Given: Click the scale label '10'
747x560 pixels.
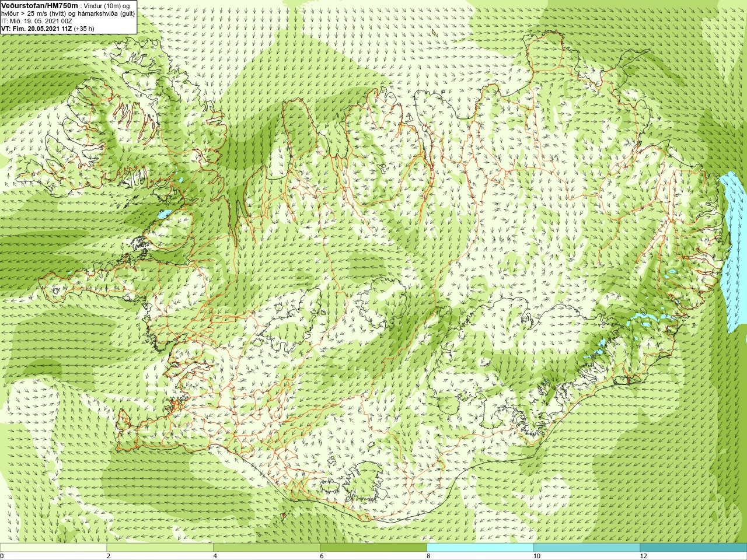Looking at the screenshot, I should tap(537, 556).
